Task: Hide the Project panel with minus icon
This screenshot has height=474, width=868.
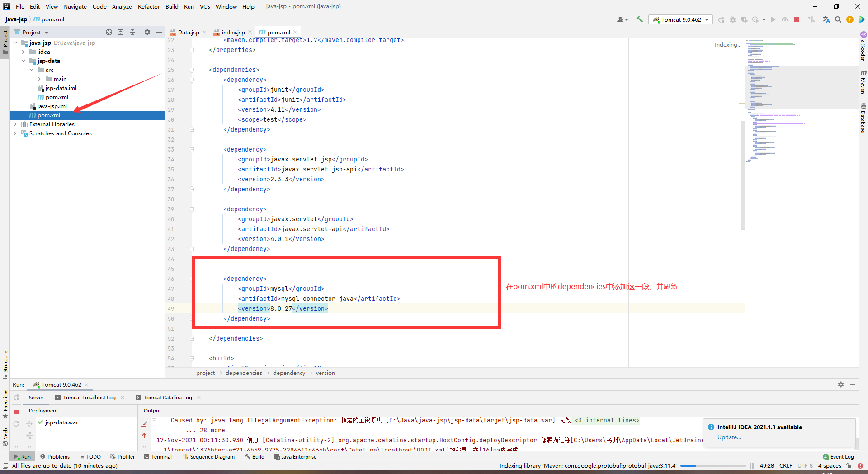Action: (x=159, y=32)
